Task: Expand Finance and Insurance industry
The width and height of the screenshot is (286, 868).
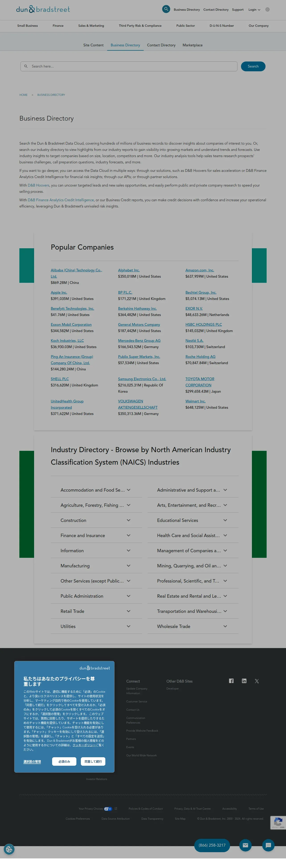Action: 96,536
